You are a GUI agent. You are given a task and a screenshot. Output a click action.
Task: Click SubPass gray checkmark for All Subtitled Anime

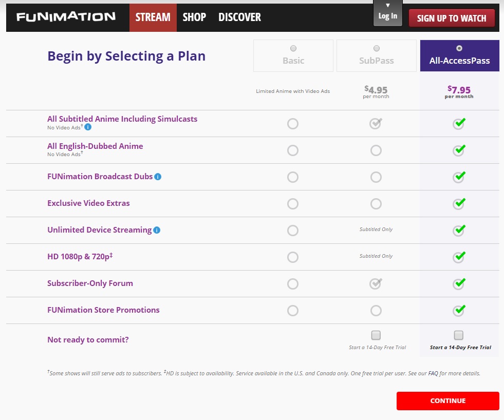click(376, 123)
